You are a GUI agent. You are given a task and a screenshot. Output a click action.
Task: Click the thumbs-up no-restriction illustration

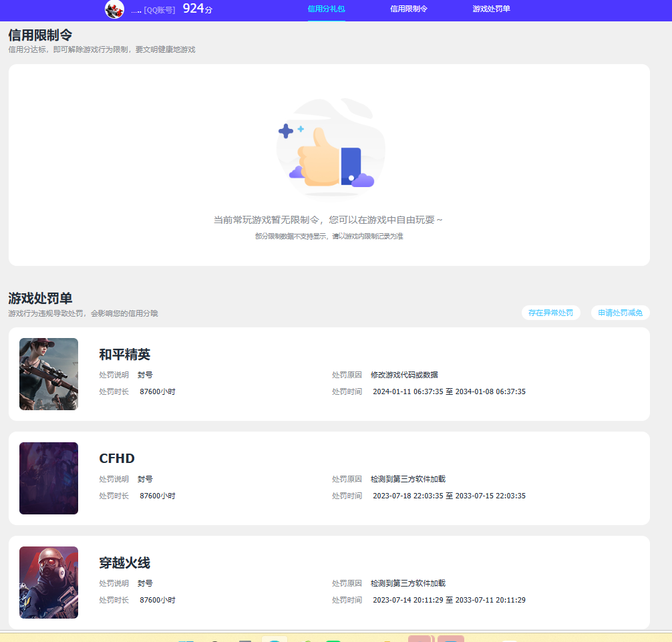(x=331, y=148)
